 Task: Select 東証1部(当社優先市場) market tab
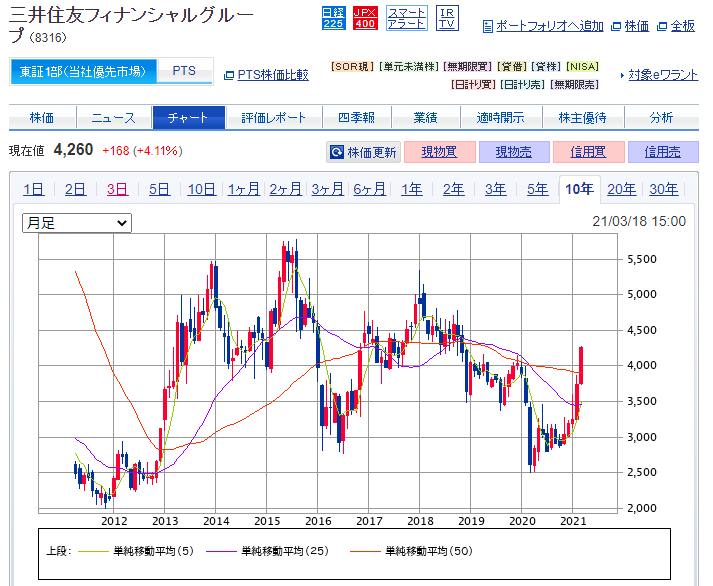[x=83, y=71]
